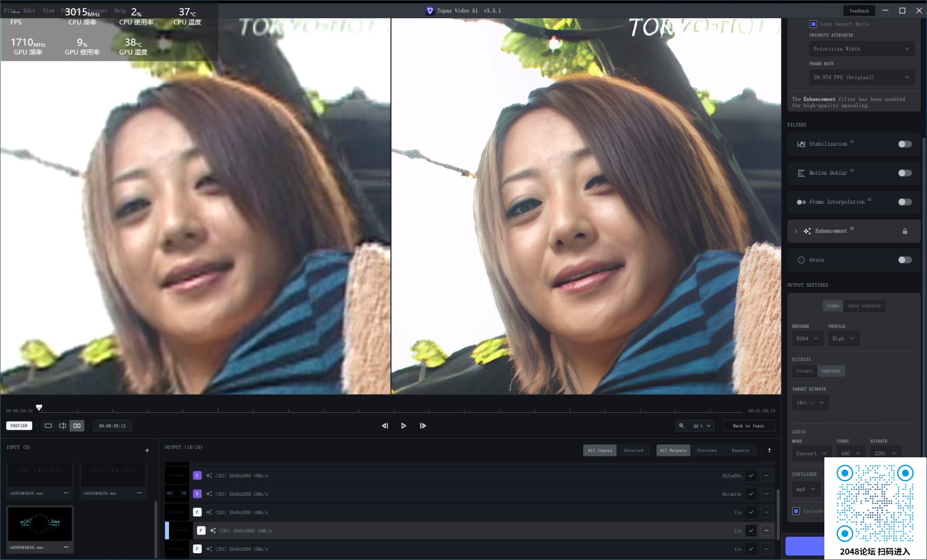Open the 29.970 FPS frame rate dropdown
This screenshot has width=927, height=560.
[862, 77]
